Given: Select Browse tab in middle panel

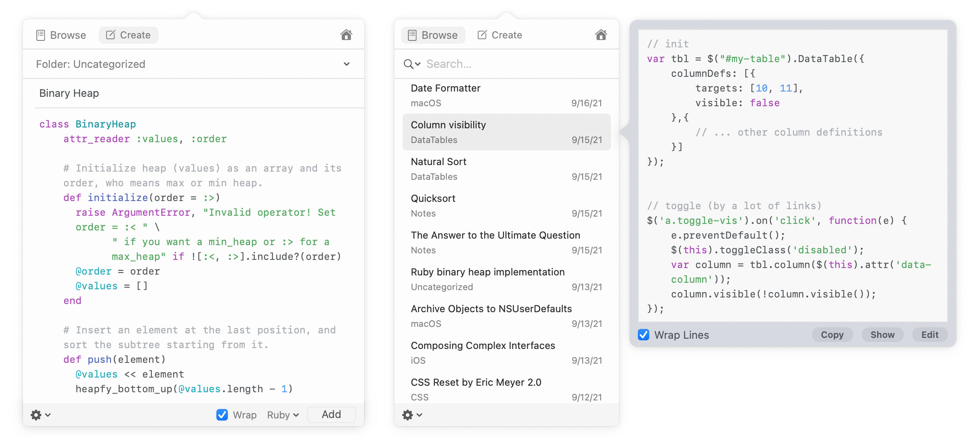Looking at the screenshot, I should pos(433,35).
